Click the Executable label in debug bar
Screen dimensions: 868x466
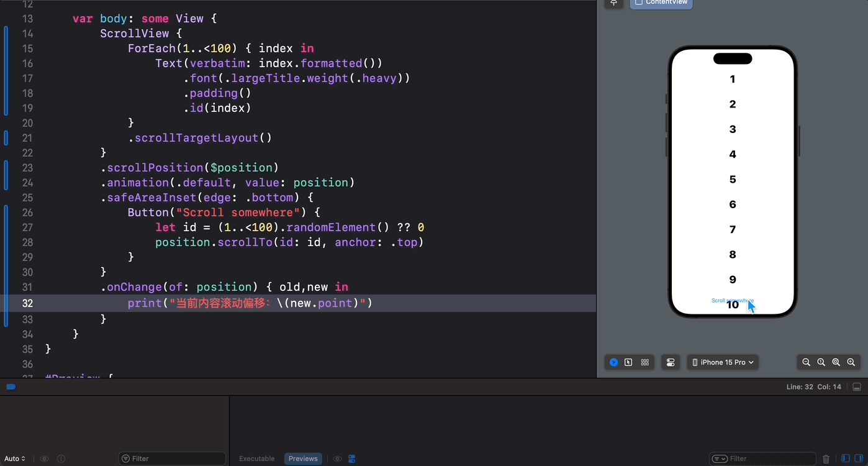coord(256,459)
